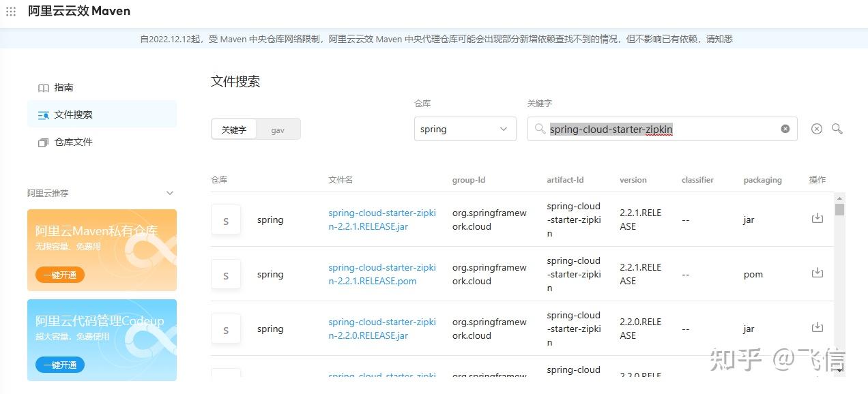
Task: Click the packaging column header
Action: click(762, 180)
